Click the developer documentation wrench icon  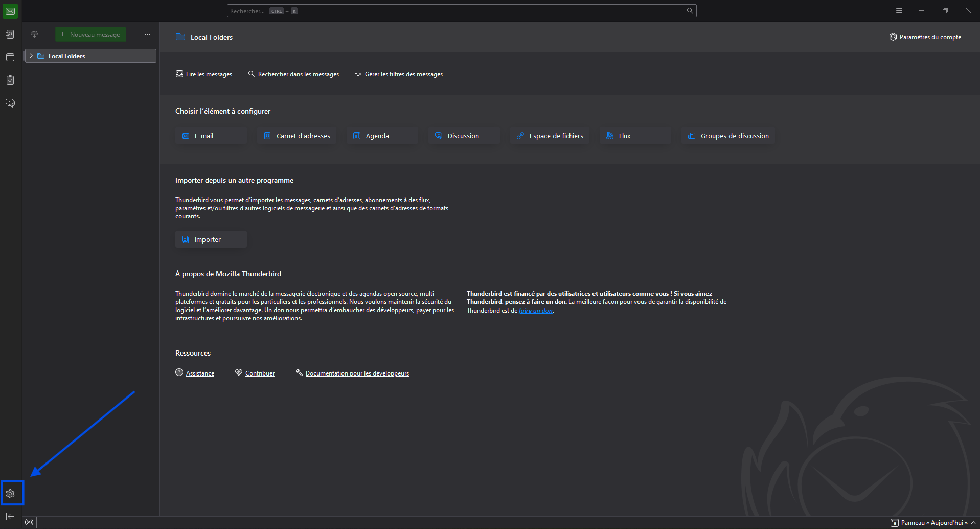point(299,372)
